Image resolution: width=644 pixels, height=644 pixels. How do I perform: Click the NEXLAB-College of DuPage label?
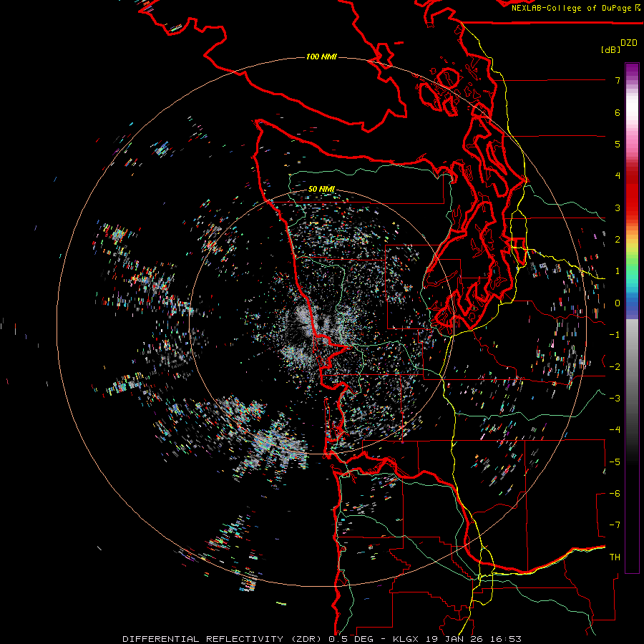point(575,8)
